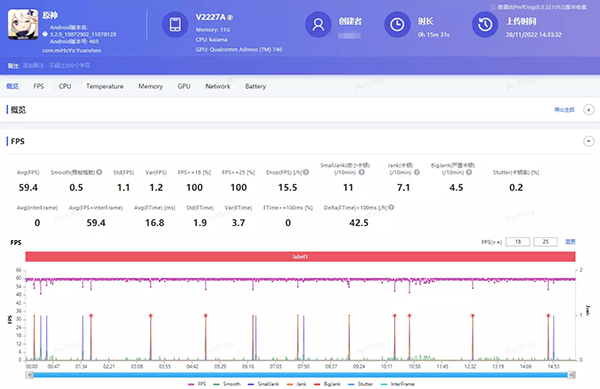The width and height of the screenshot is (600, 389).
Task: Open help icon next to Smooth metric
Action: [99, 172]
